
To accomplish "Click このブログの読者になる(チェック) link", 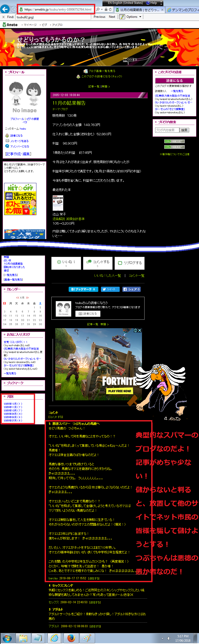I will tap(102, 77).
